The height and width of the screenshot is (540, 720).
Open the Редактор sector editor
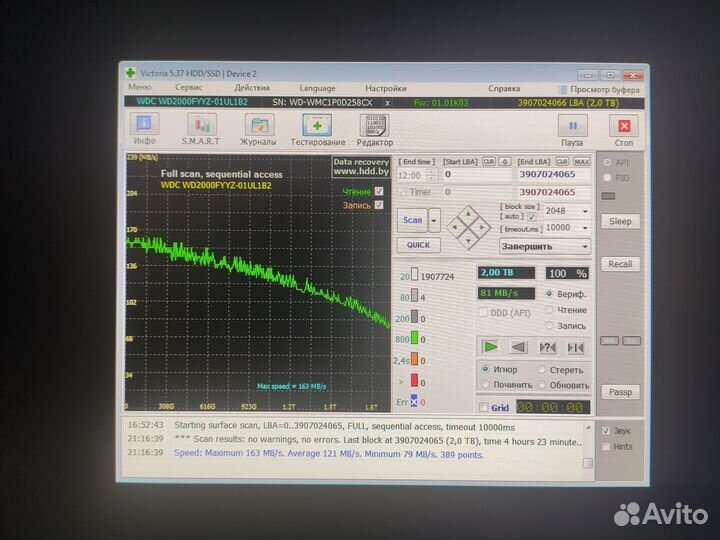click(375, 129)
